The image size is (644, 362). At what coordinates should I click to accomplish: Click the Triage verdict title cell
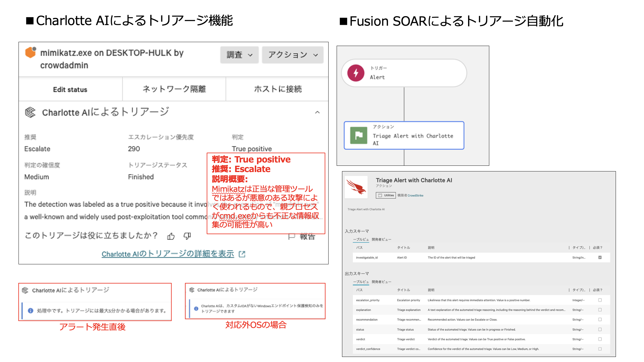[x=406, y=339]
